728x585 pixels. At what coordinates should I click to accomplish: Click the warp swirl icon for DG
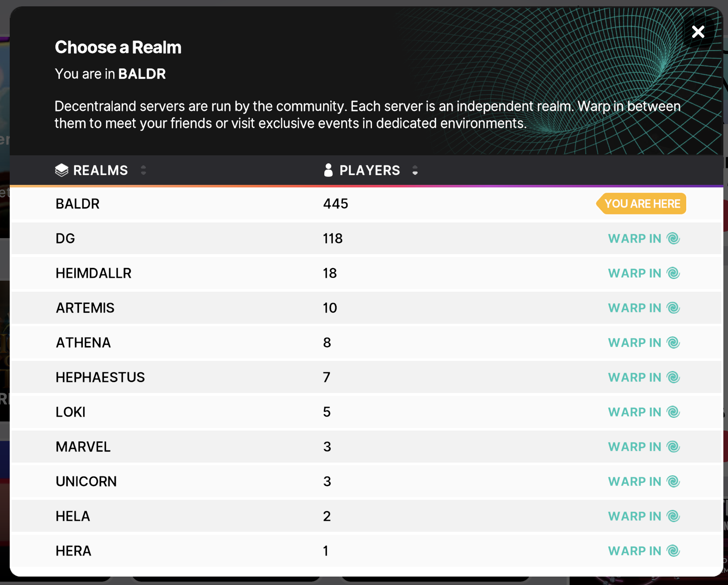(673, 238)
